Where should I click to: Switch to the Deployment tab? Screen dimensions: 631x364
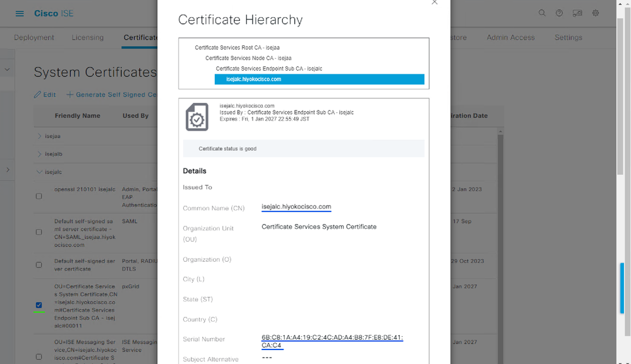(34, 37)
